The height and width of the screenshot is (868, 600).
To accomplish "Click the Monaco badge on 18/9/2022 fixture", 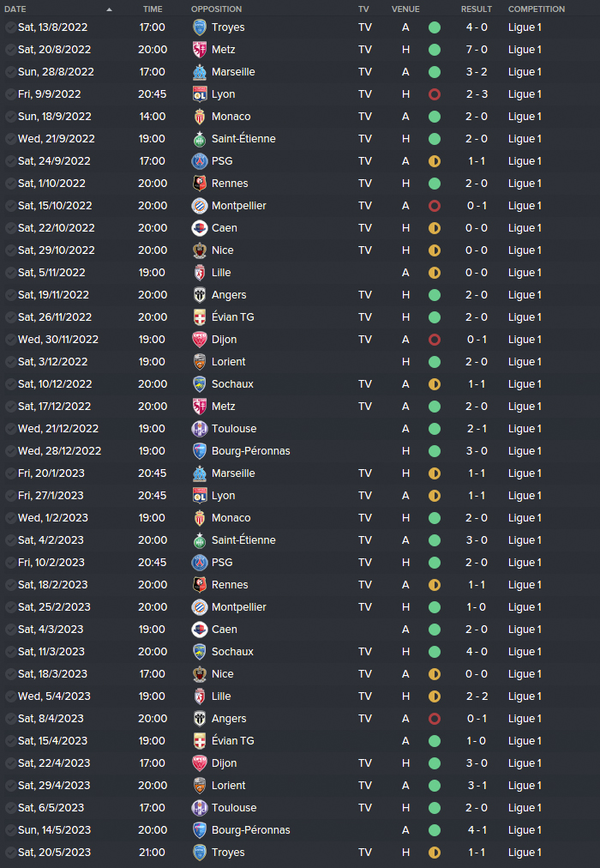I will click(x=200, y=117).
